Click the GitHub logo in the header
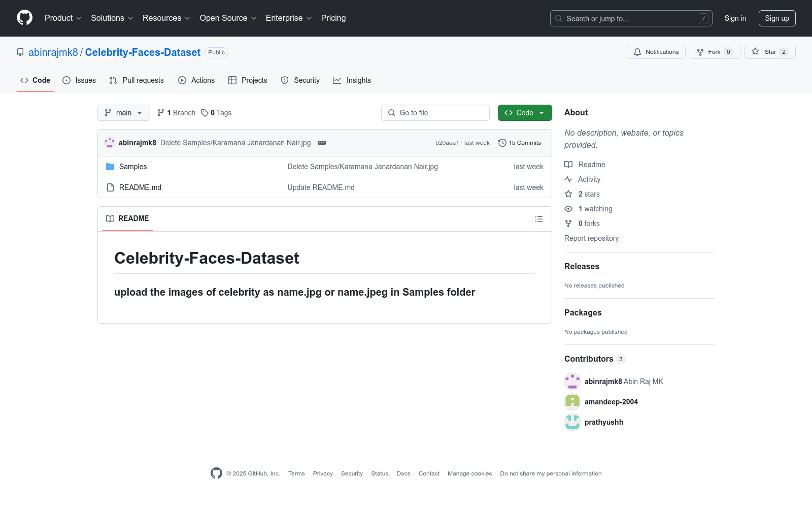Viewport: 812px width, 508px height. (x=24, y=18)
